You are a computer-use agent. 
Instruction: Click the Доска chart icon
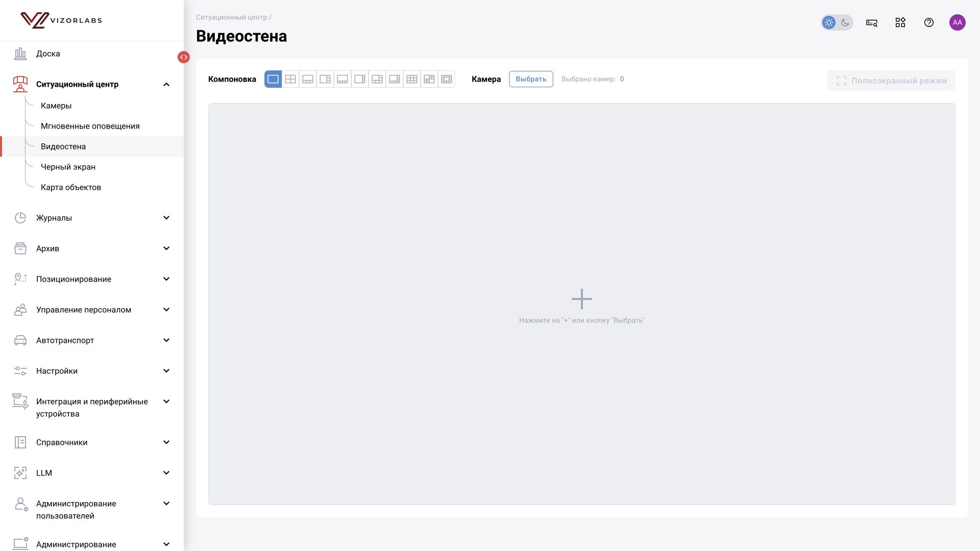(x=20, y=54)
